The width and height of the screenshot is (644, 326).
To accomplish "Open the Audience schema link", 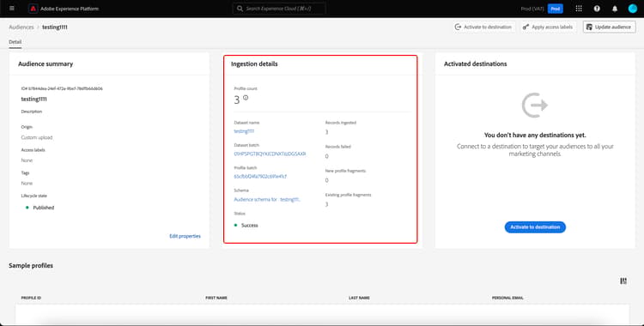I will 267,200.
